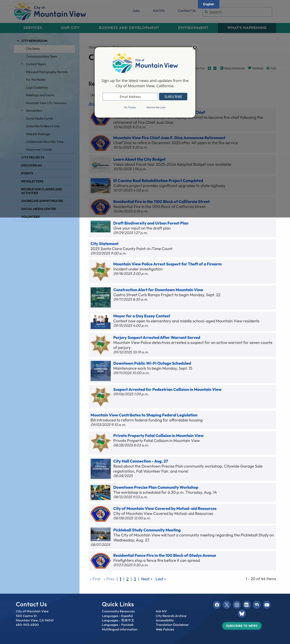The height and width of the screenshot is (644, 290).
Task: Focus the site Search field
Action: point(237,12)
